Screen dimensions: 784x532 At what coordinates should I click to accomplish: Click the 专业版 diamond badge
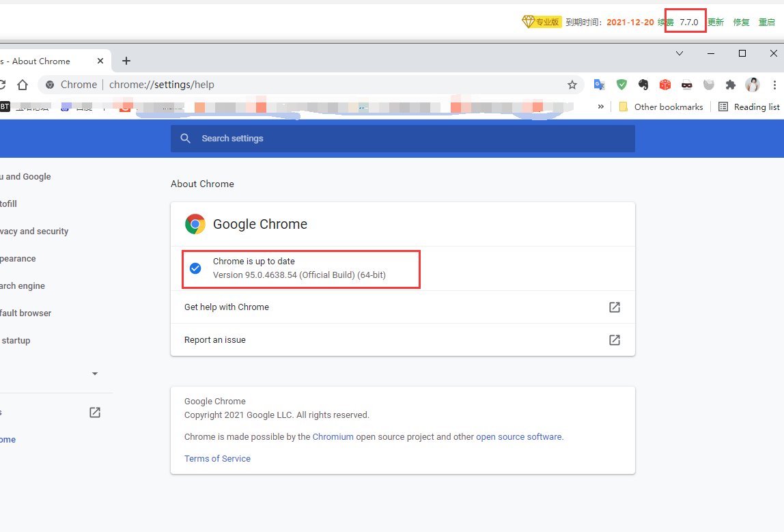pyautogui.click(x=542, y=22)
